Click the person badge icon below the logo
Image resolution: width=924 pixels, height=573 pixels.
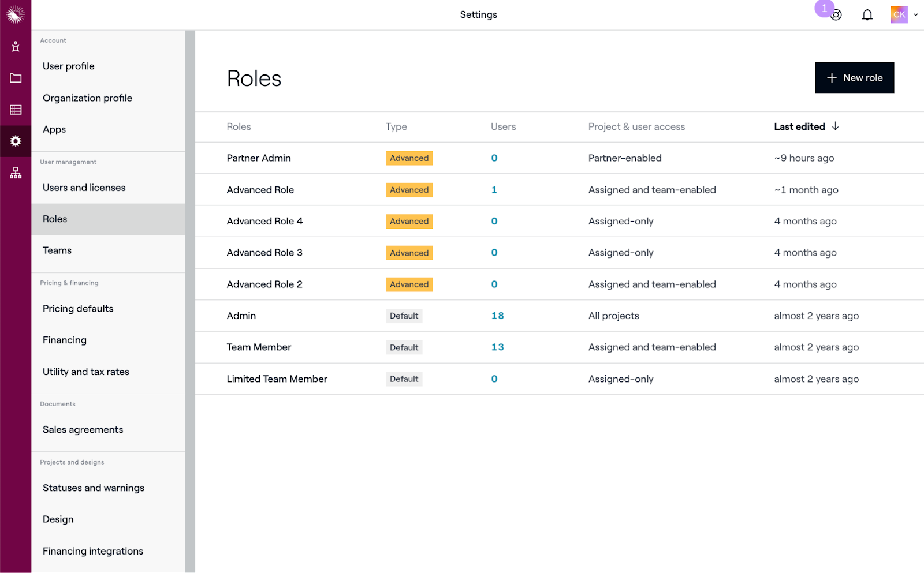16,46
